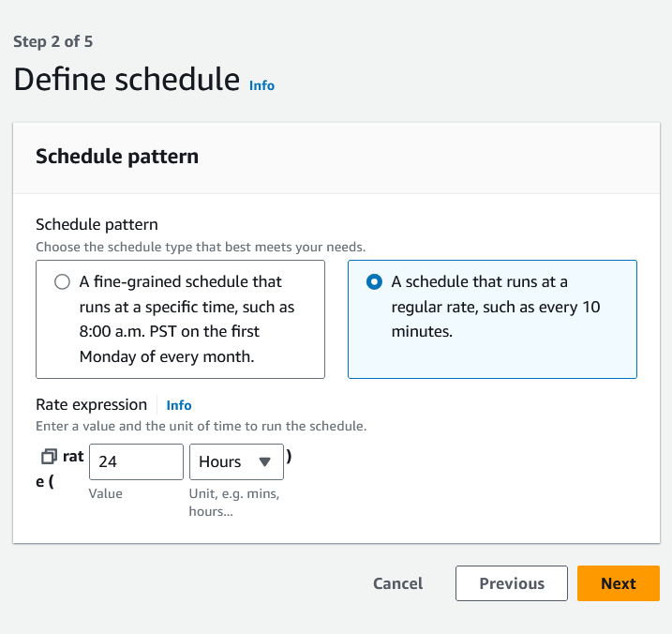Viewport: 672px width, 634px height.
Task: Click the dropdown triangle in the Hours unit selector
Action: coord(265,462)
